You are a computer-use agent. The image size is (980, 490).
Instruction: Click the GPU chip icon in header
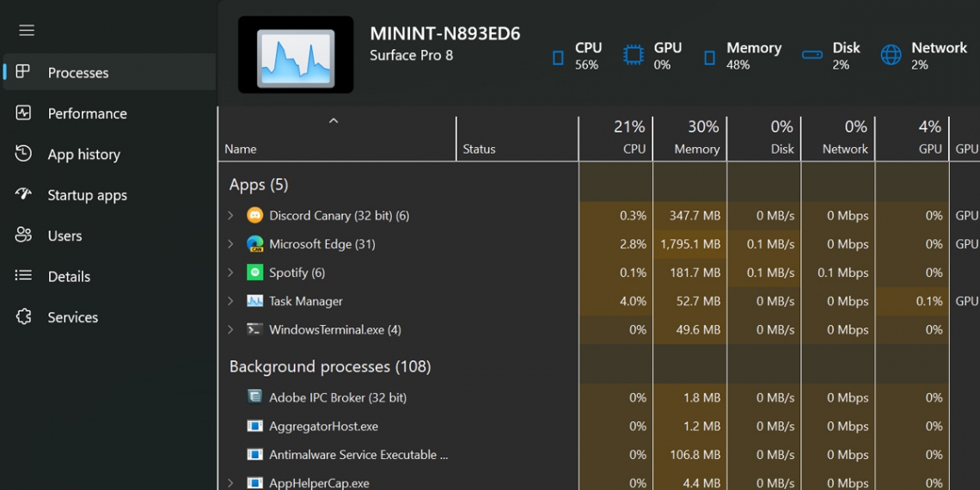pyautogui.click(x=634, y=55)
